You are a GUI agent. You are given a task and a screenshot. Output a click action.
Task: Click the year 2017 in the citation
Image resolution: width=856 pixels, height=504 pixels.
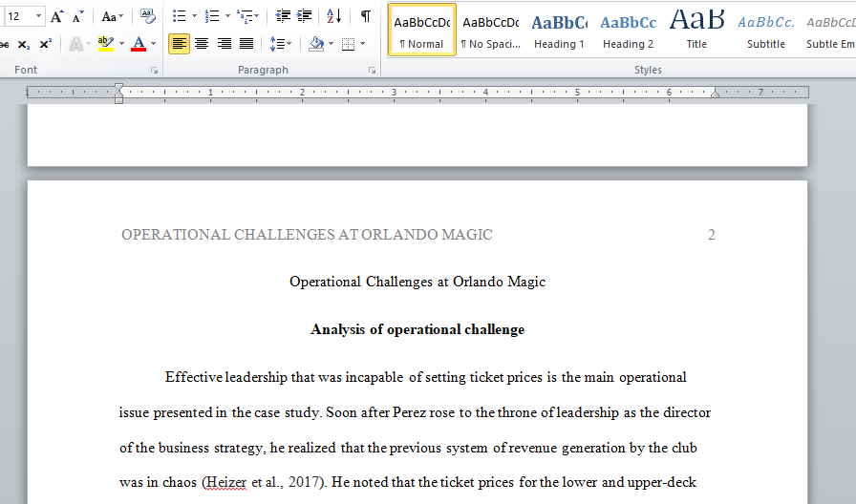click(303, 482)
